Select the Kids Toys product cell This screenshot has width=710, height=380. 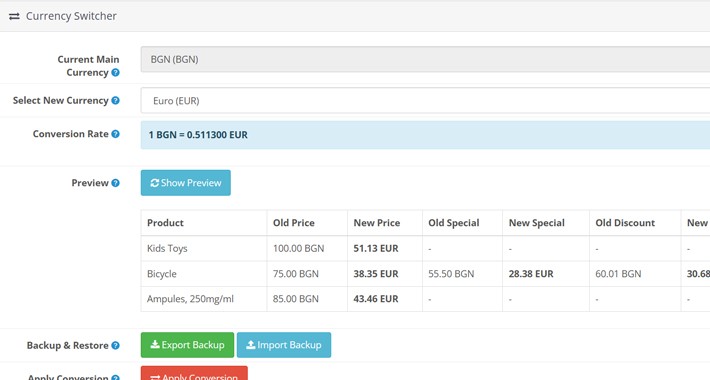pos(204,248)
